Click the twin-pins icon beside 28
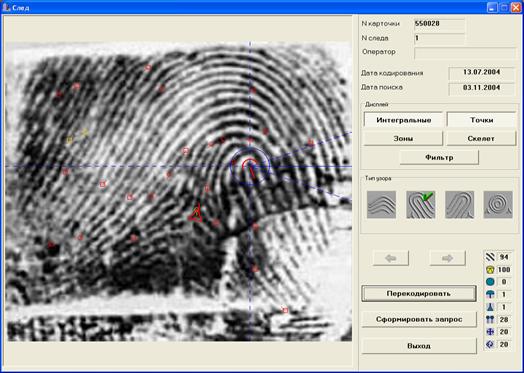The height and width of the screenshot is (373, 524). [x=490, y=320]
